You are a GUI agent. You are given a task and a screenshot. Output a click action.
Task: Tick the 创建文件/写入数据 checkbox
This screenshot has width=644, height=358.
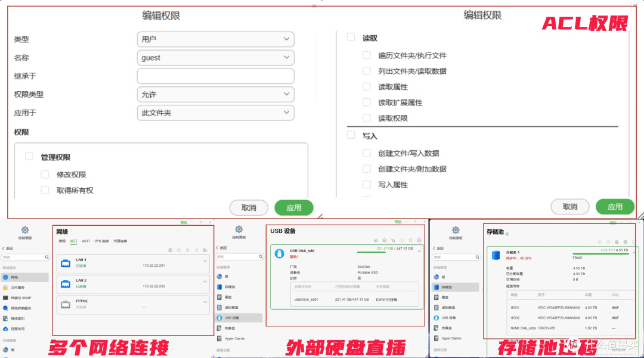click(x=366, y=153)
